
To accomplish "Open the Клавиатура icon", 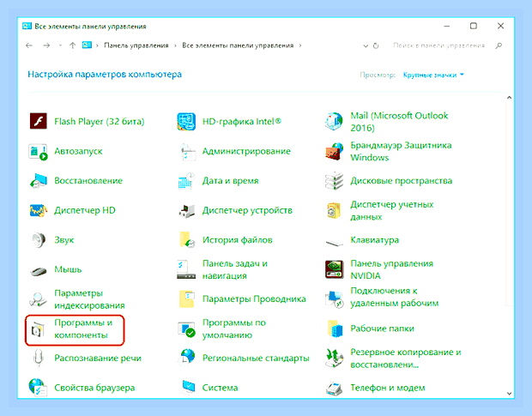I will click(334, 242).
